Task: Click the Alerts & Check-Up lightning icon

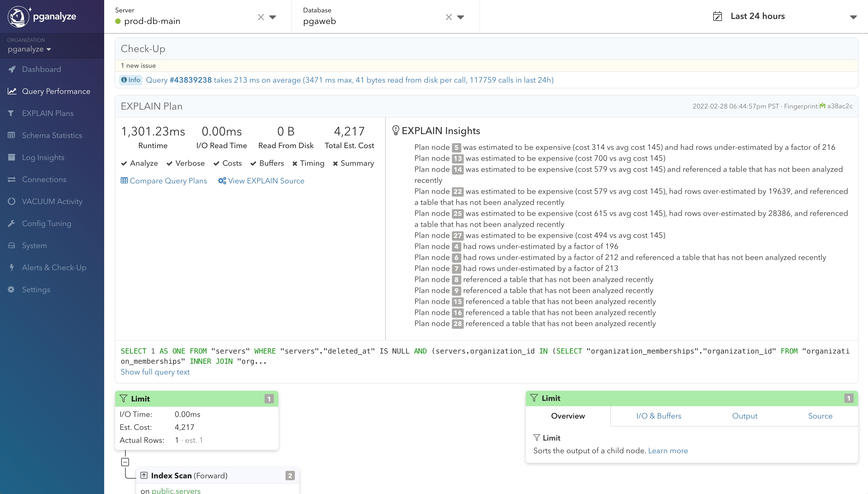Action: tap(12, 268)
